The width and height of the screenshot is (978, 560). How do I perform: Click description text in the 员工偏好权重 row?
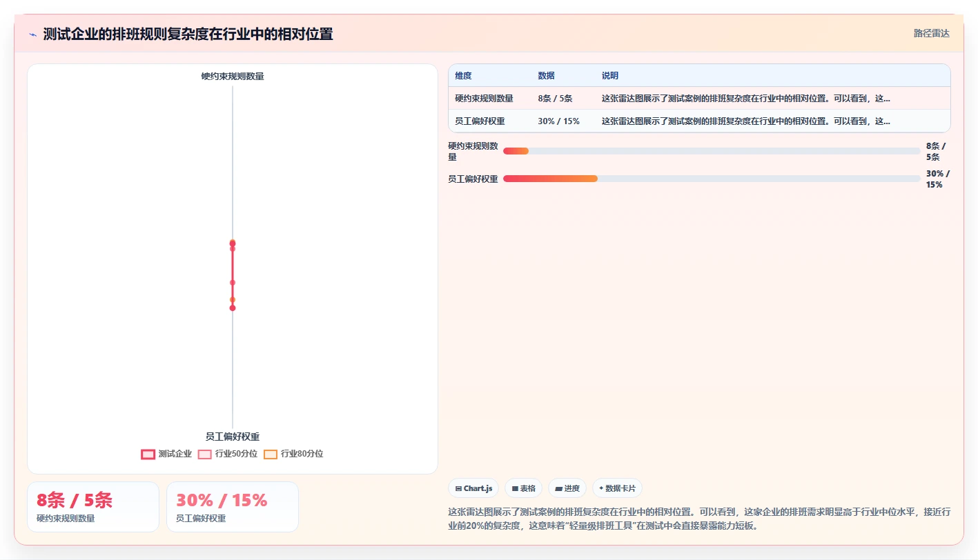tap(745, 121)
